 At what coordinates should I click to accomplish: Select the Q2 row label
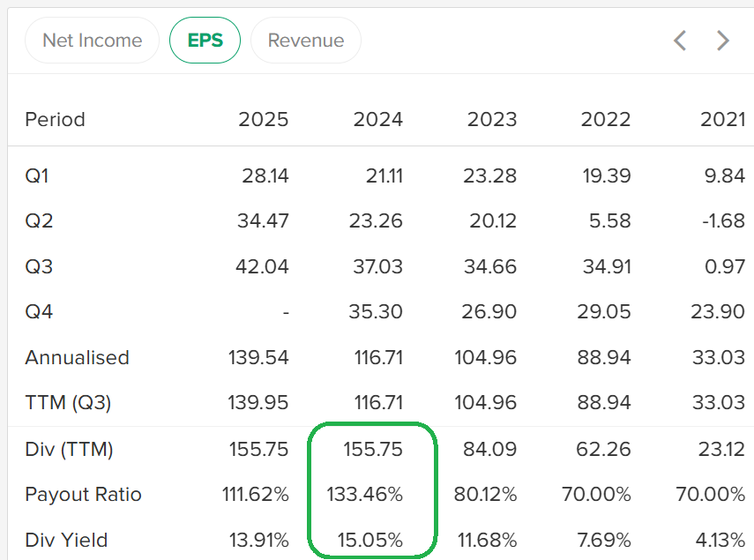[39, 221]
